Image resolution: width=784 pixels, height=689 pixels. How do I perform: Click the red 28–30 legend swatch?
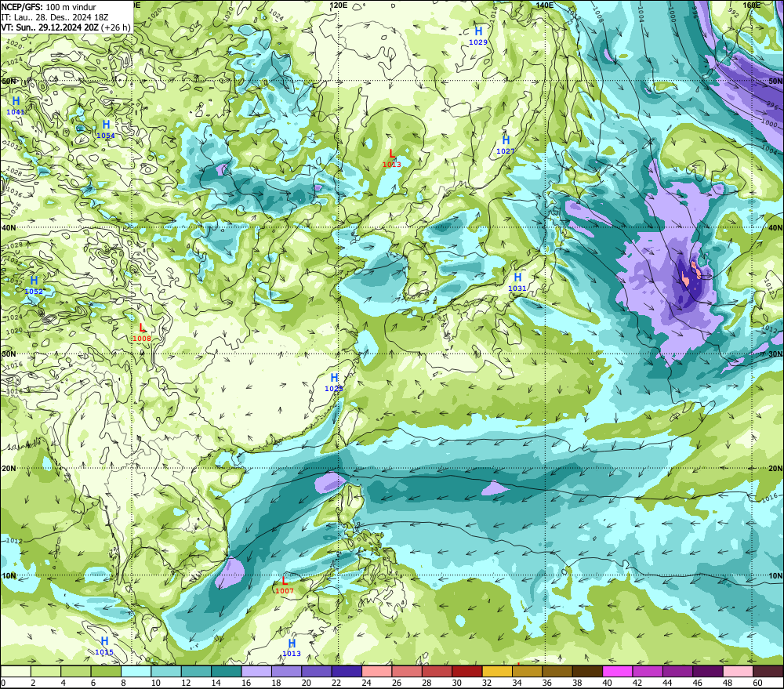(x=437, y=671)
